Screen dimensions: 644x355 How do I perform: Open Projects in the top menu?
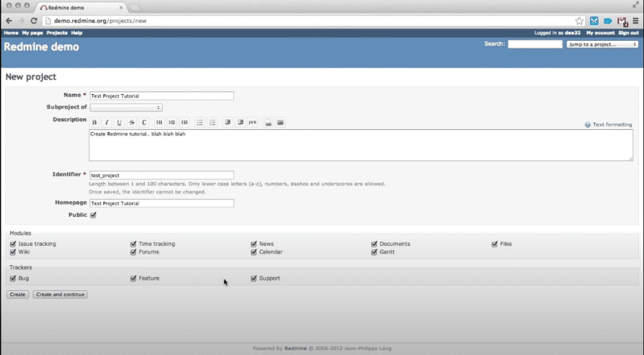[x=57, y=33]
